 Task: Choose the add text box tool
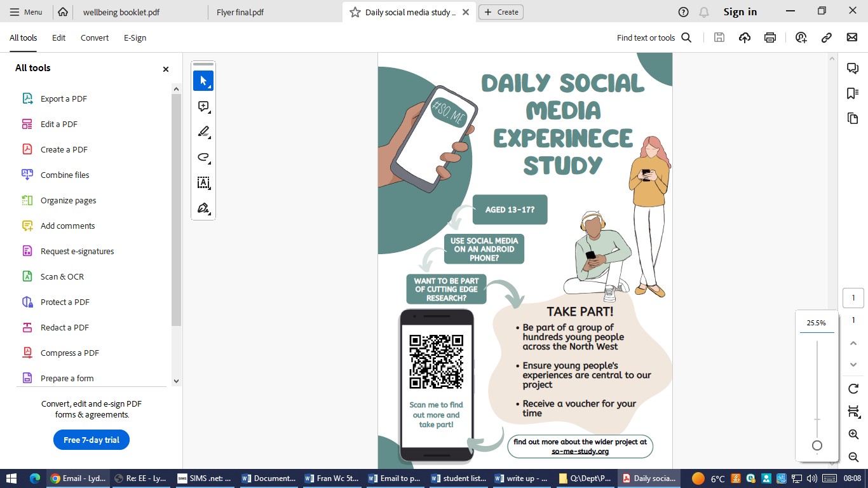(x=203, y=182)
